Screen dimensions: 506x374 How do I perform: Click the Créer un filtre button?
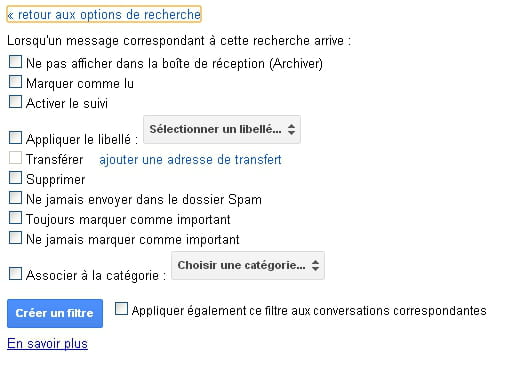click(55, 313)
